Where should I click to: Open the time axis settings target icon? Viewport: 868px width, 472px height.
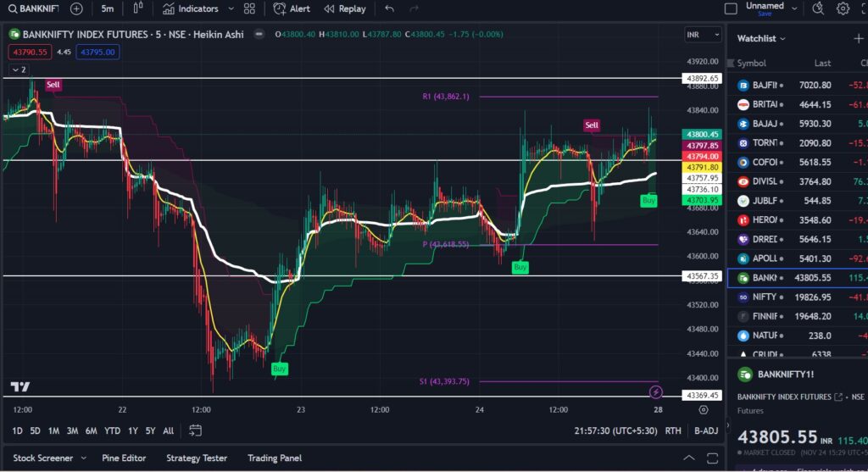click(703, 410)
